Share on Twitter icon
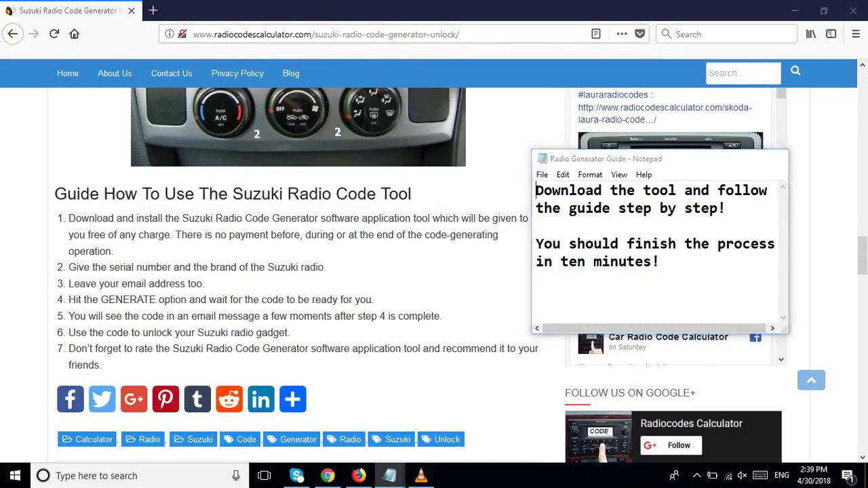Screen dimensions: 868x488 tap(102, 399)
